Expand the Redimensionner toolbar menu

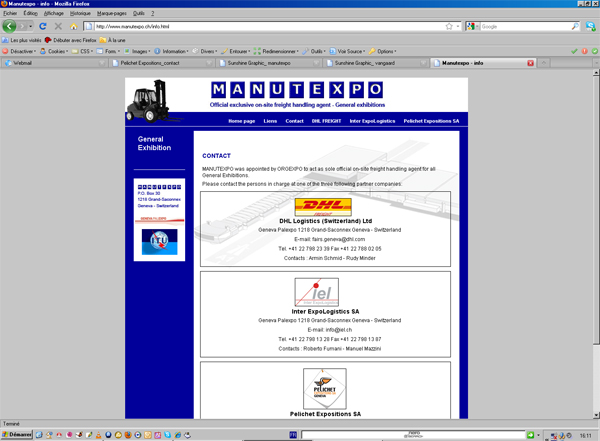(x=277, y=51)
